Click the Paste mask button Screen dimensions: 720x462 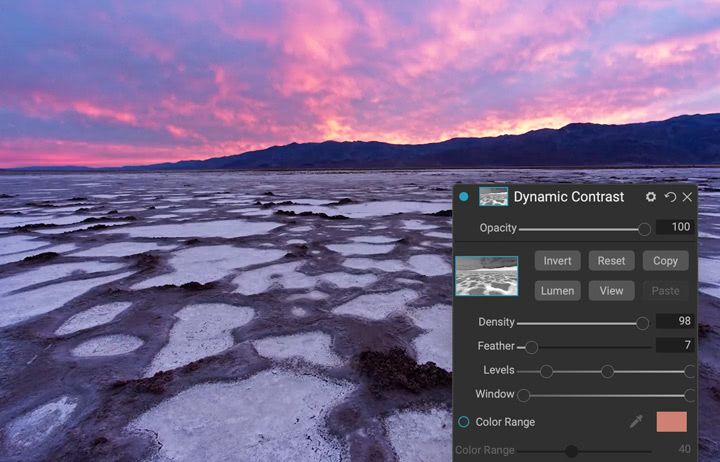tap(665, 291)
